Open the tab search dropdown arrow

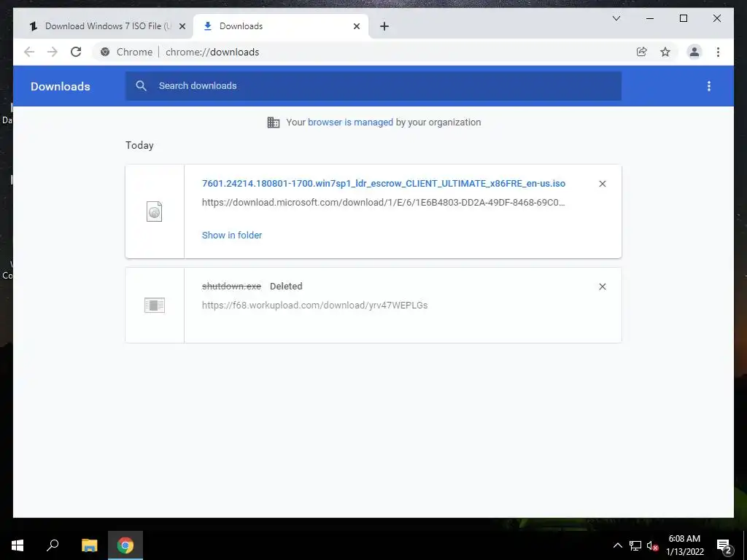(x=616, y=18)
